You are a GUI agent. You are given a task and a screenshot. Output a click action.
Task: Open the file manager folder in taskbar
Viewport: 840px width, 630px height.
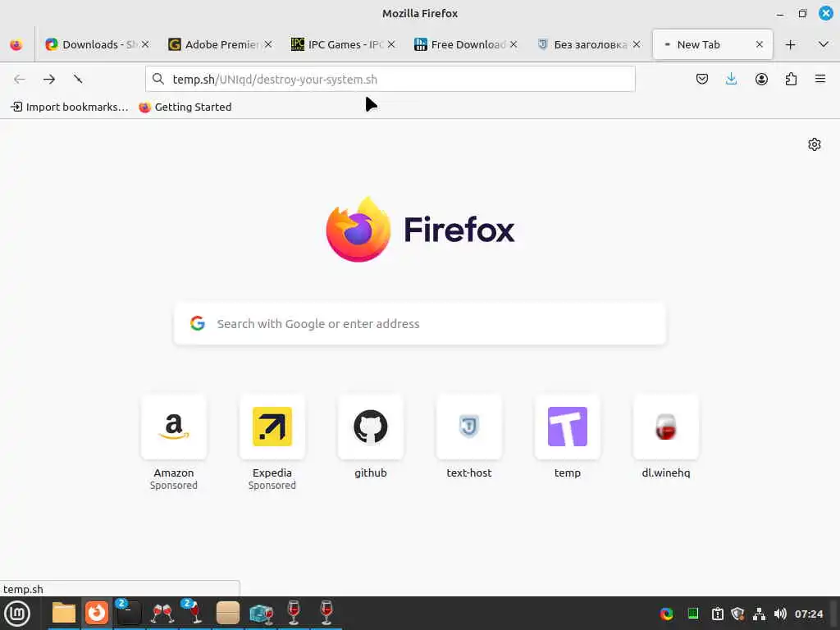pyautogui.click(x=64, y=614)
